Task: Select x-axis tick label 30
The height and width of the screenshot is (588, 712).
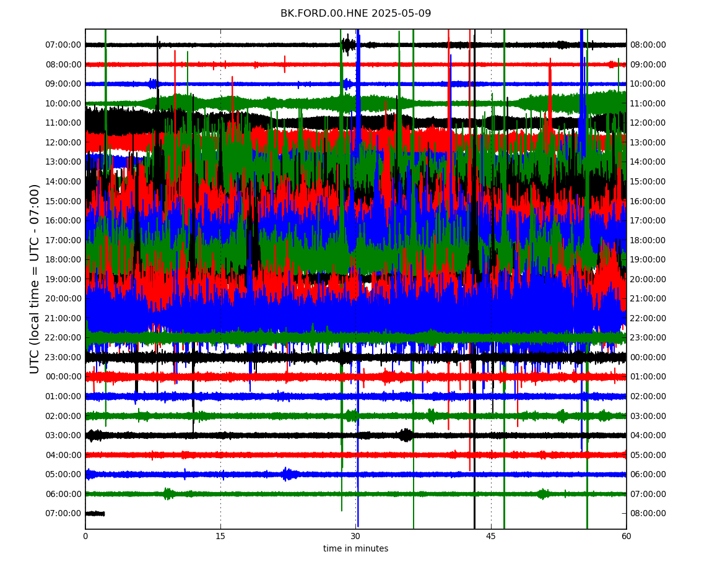Action: [355, 536]
